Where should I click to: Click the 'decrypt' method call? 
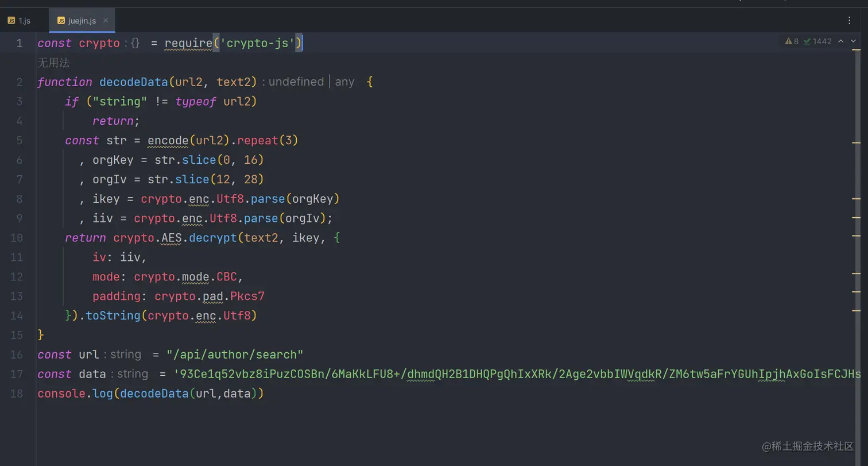click(213, 238)
